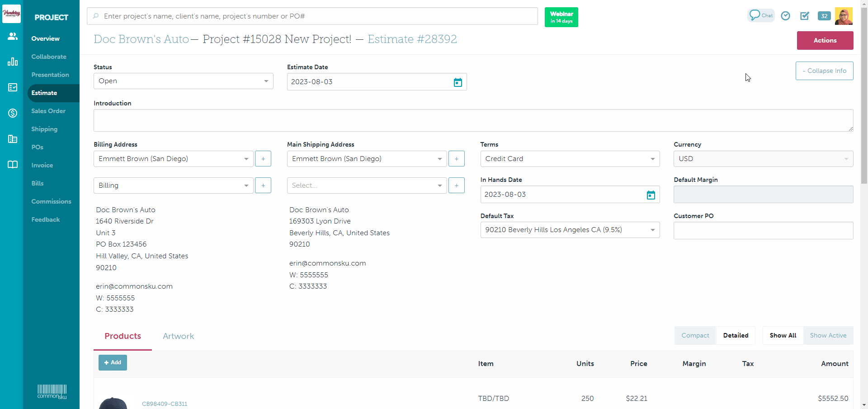Switch between Compact and Detailed view
Image resolution: width=868 pixels, height=409 pixels.
[736, 335]
